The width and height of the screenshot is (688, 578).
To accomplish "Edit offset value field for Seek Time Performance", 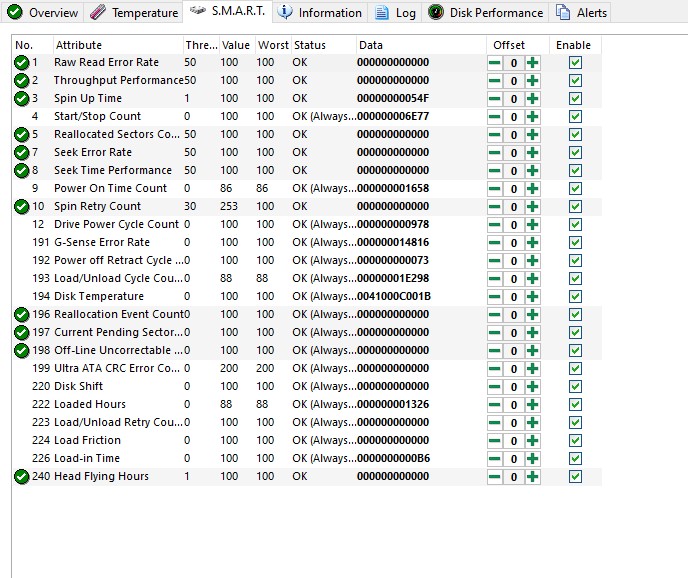I will coord(513,171).
